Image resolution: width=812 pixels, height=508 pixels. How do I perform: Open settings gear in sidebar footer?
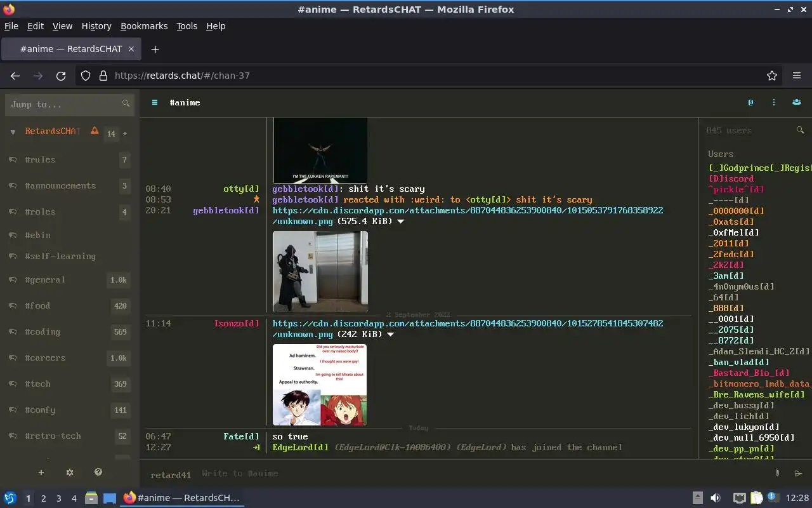click(70, 472)
